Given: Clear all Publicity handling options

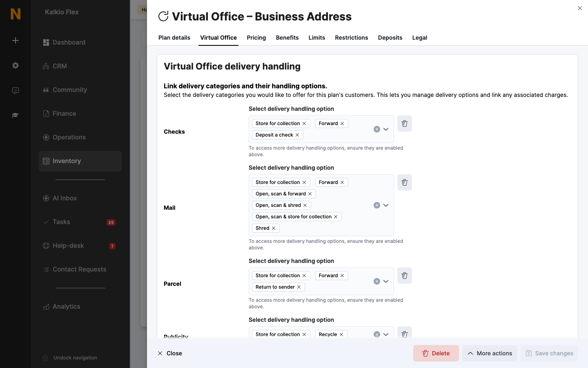Looking at the screenshot, I should [377, 334].
